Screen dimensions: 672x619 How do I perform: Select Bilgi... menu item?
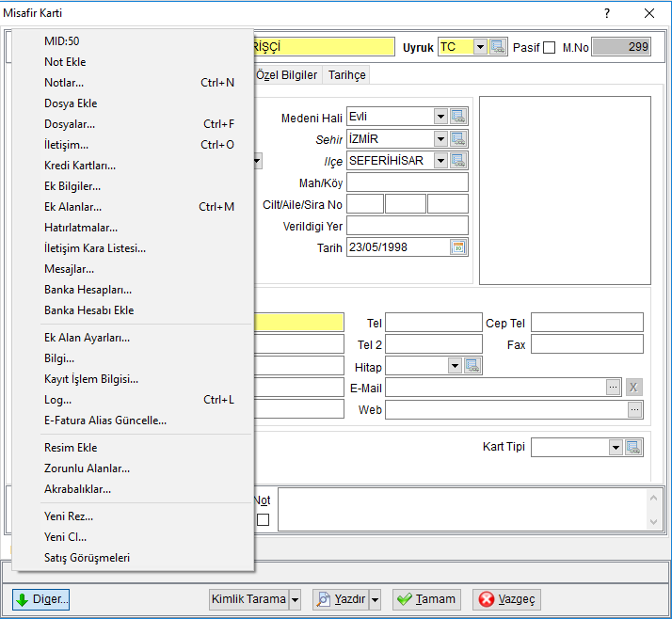click(x=133, y=358)
